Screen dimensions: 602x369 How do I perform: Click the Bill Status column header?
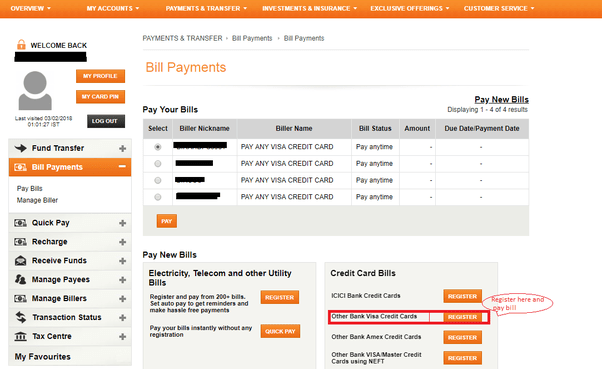[375, 129]
